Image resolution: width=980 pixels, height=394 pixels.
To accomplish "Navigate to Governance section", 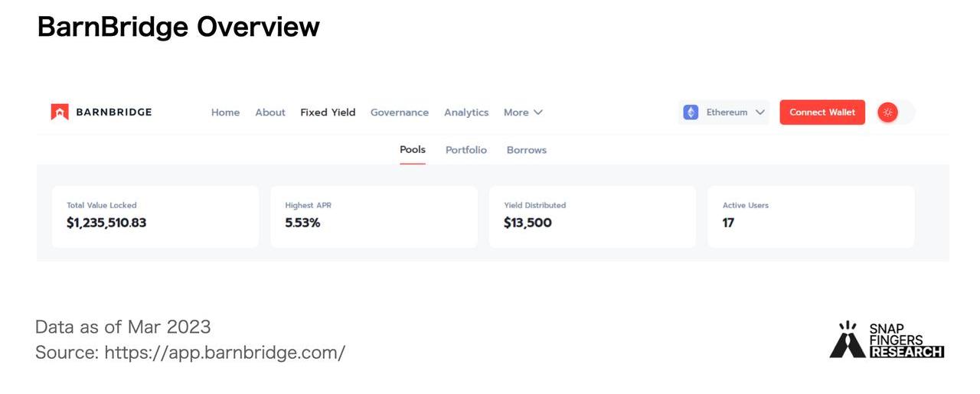I will coord(400,112).
